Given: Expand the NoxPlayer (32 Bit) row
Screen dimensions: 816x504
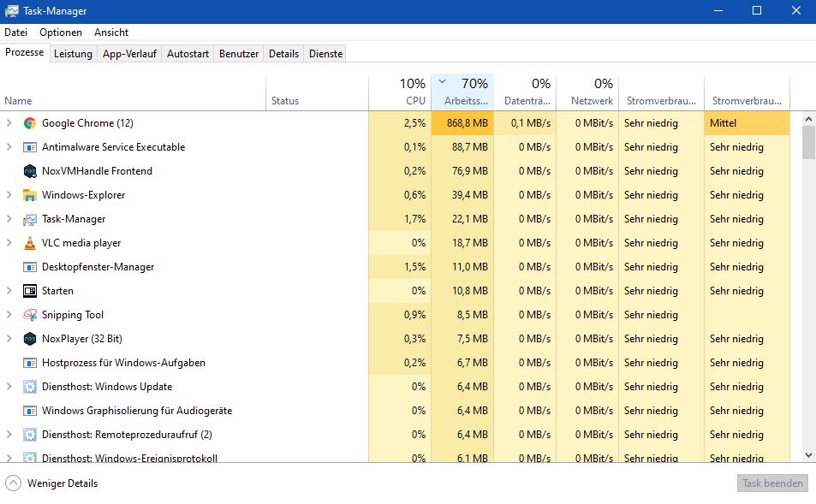Looking at the screenshot, I should pos(9,338).
